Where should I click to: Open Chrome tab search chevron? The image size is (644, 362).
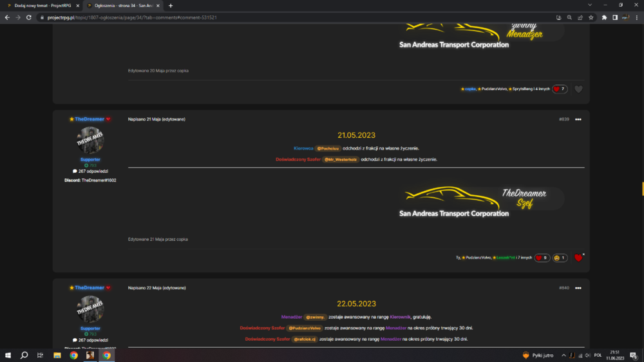590,5
